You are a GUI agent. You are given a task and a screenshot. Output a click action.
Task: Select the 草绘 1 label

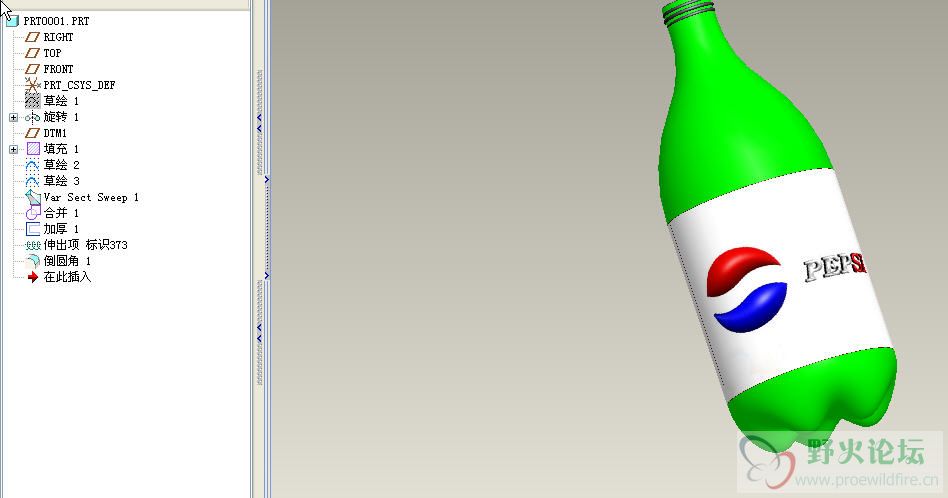click(x=61, y=101)
